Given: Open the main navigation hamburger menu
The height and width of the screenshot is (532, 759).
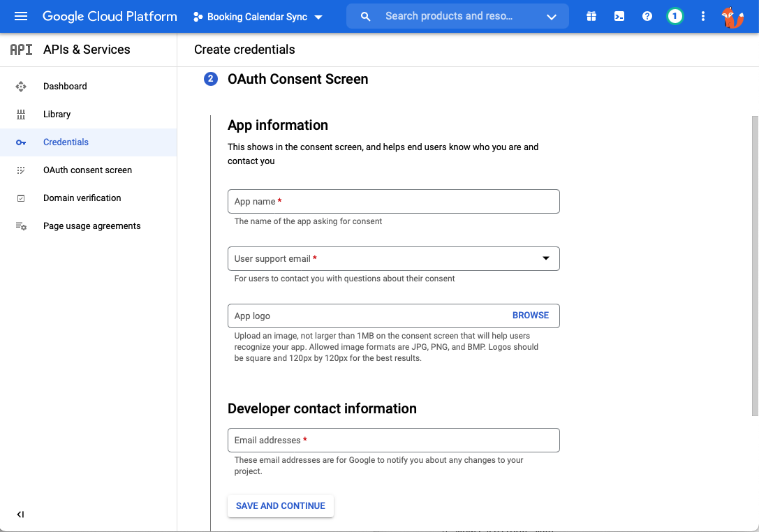Looking at the screenshot, I should (x=20, y=16).
